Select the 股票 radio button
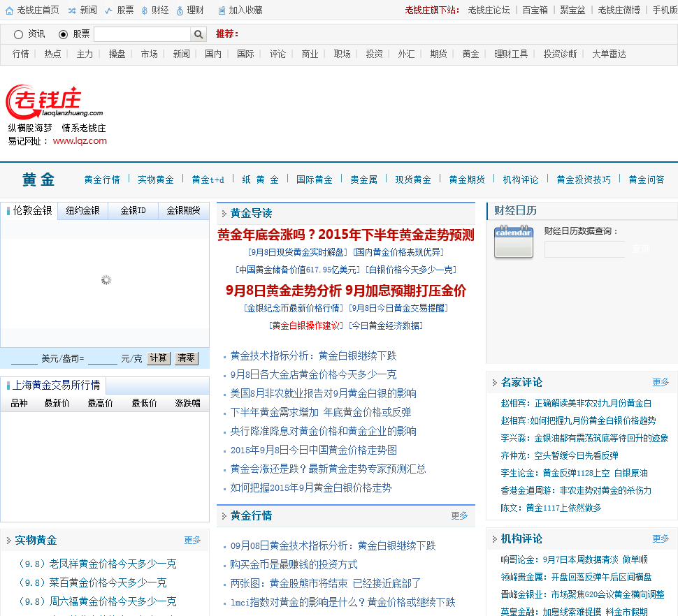Image resolution: width=678 pixels, height=616 pixels. click(x=63, y=34)
